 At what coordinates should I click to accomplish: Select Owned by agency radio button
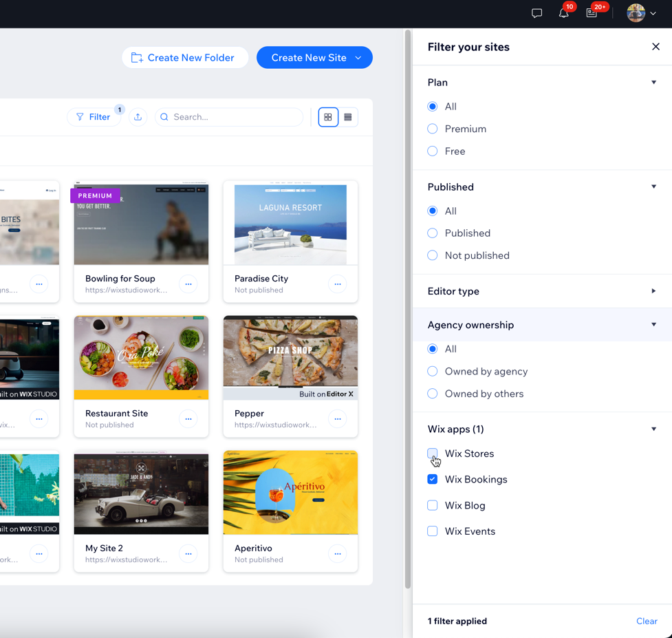click(x=433, y=372)
